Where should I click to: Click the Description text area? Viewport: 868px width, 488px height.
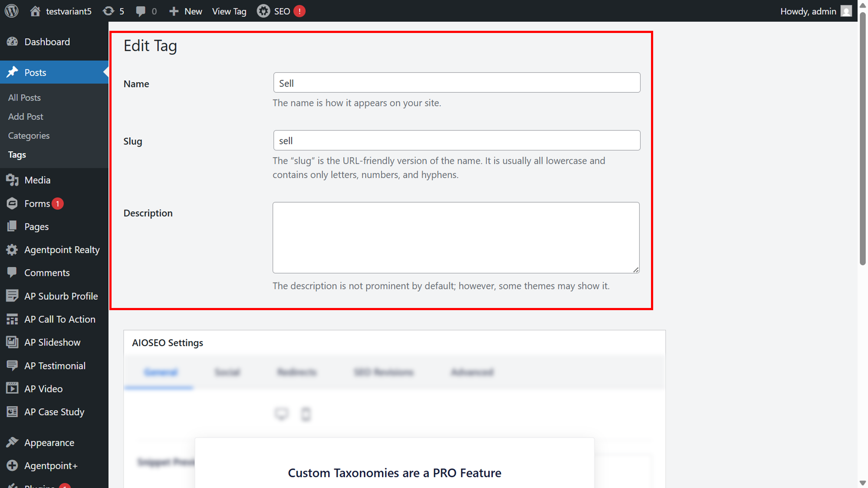point(456,238)
